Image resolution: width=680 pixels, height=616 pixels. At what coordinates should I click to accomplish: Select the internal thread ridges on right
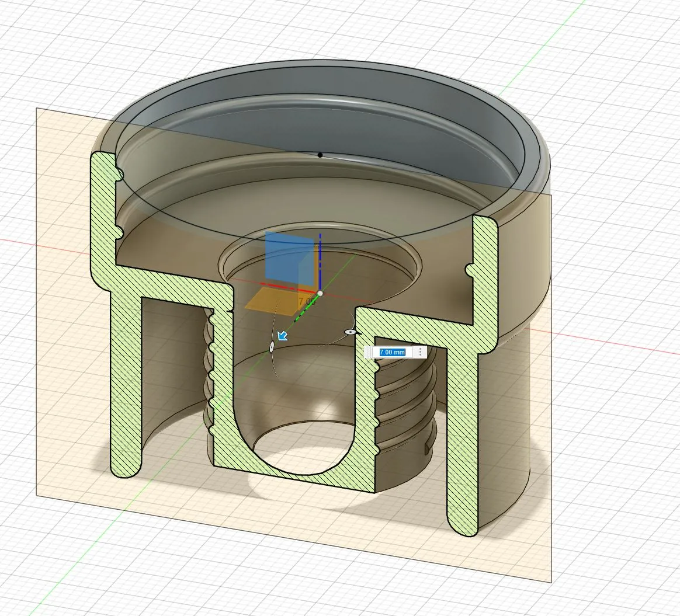click(409, 403)
